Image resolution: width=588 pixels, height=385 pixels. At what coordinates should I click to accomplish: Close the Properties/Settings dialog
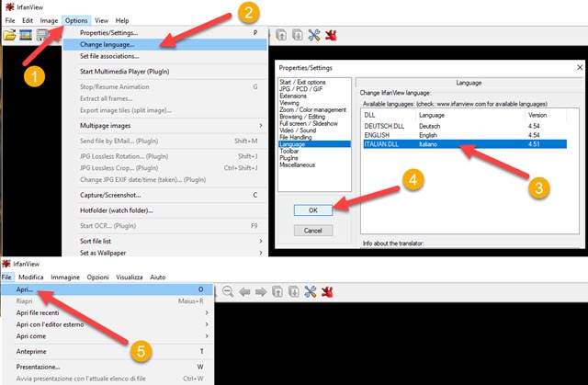click(x=580, y=67)
